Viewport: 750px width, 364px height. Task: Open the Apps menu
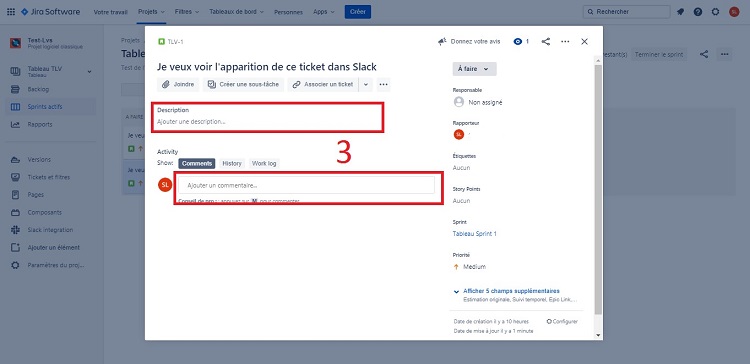pyautogui.click(x=323, y=11)
